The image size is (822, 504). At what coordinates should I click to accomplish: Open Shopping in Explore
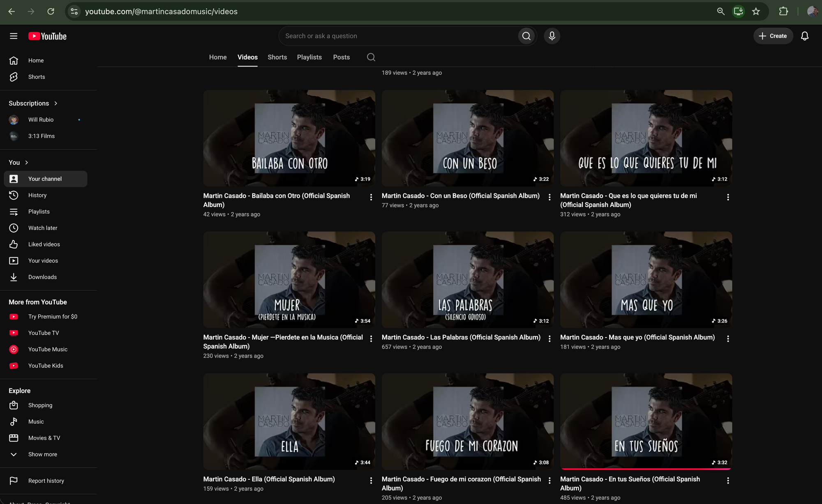pos(46,405)
